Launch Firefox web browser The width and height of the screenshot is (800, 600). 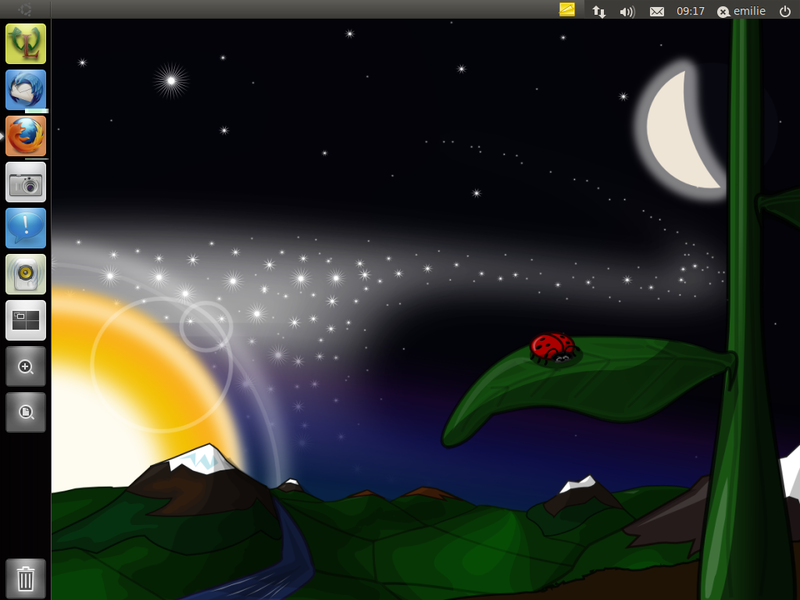point(26,136)
